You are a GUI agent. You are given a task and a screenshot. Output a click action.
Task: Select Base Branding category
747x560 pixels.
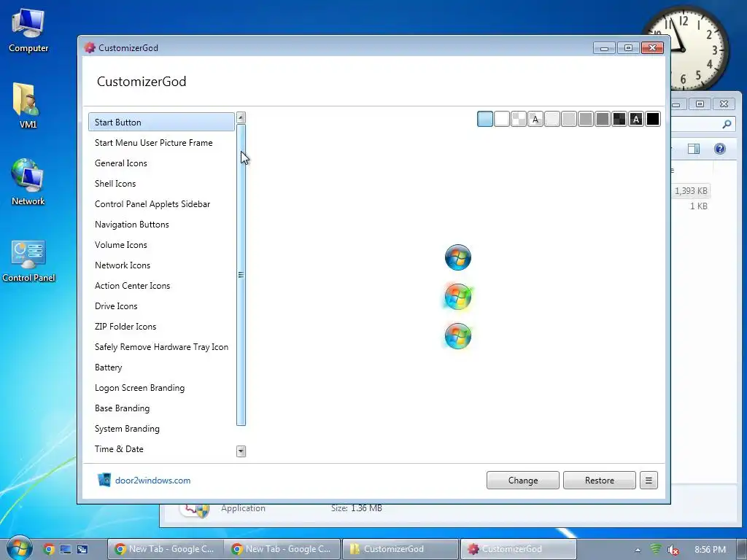(x=161, y=408)
